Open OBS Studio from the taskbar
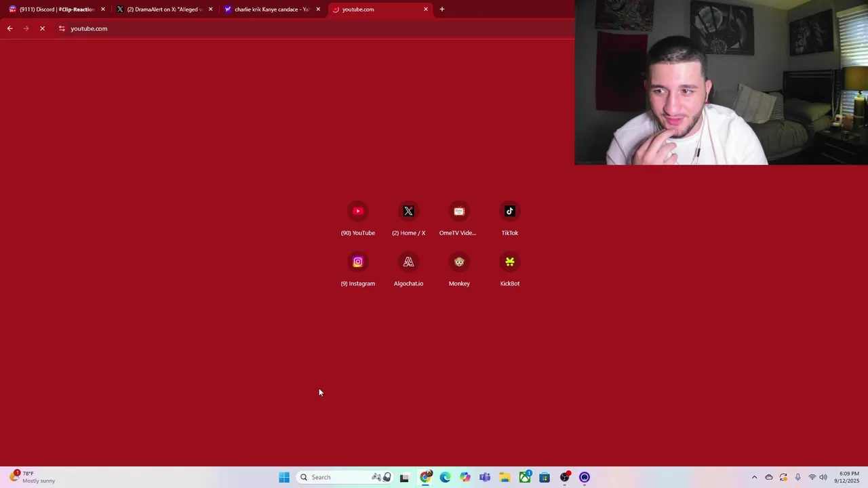 coord(565,477)
